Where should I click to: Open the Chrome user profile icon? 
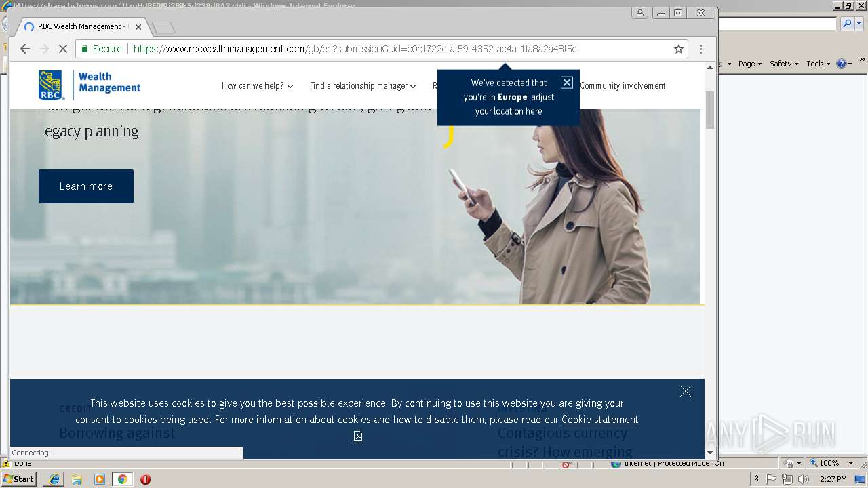[x=640, y=13]
